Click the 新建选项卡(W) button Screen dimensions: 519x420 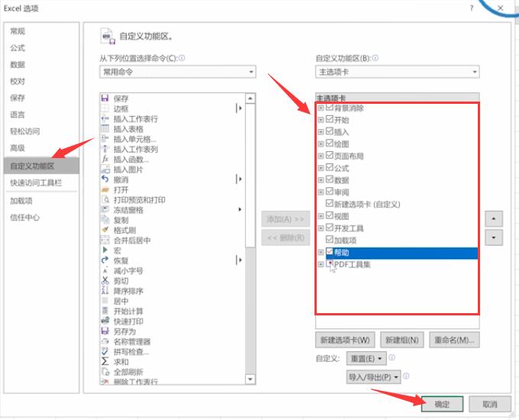pos(345,340)
